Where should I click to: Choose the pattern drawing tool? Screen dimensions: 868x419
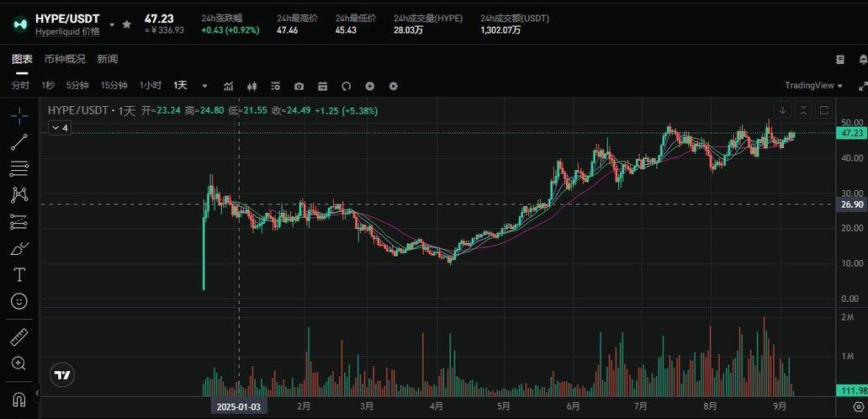19,195
